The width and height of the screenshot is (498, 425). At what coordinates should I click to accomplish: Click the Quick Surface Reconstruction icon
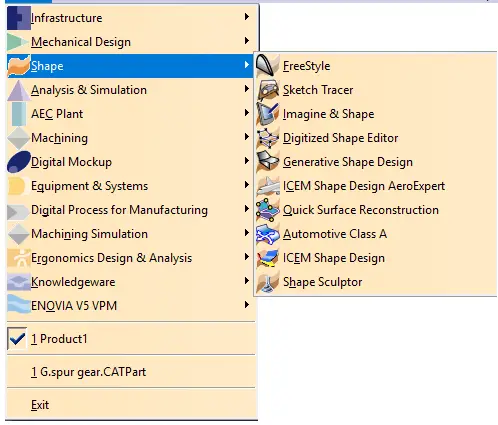coord(267,210)
